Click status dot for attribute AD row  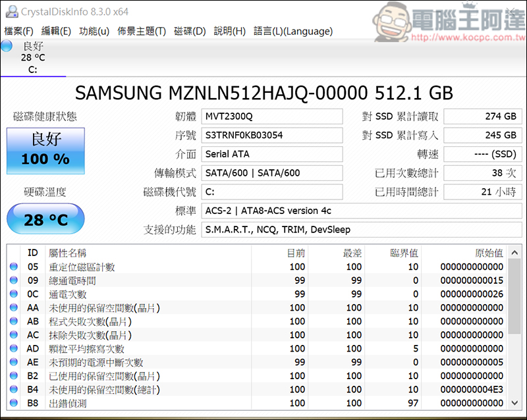point(14,348)
